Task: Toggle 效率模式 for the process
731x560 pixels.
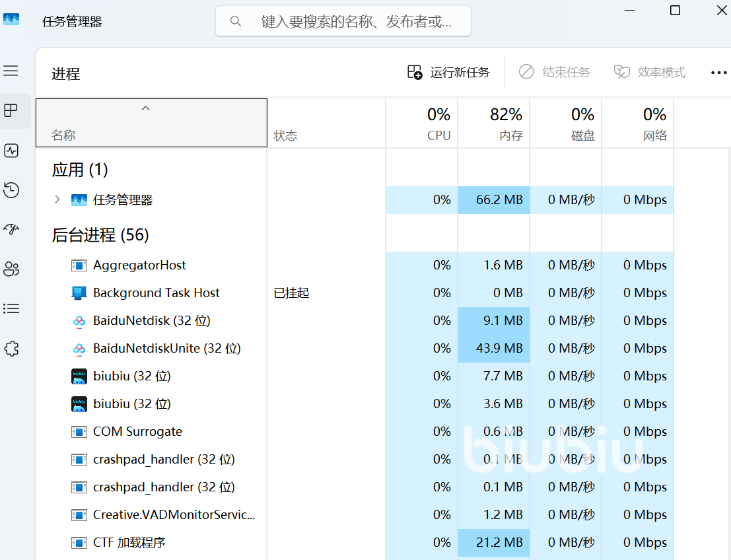Action: 650,73
